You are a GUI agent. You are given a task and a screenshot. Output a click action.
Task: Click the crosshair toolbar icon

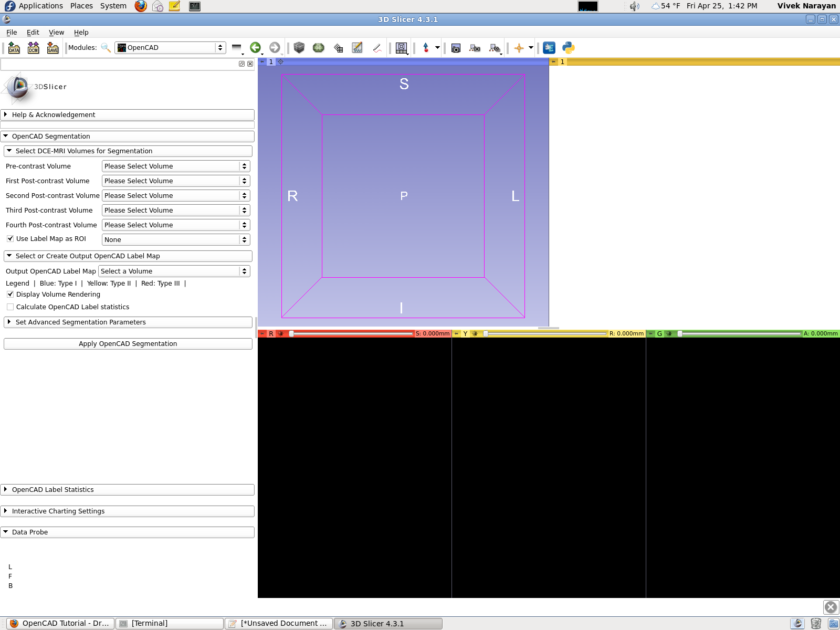[519, 48]
